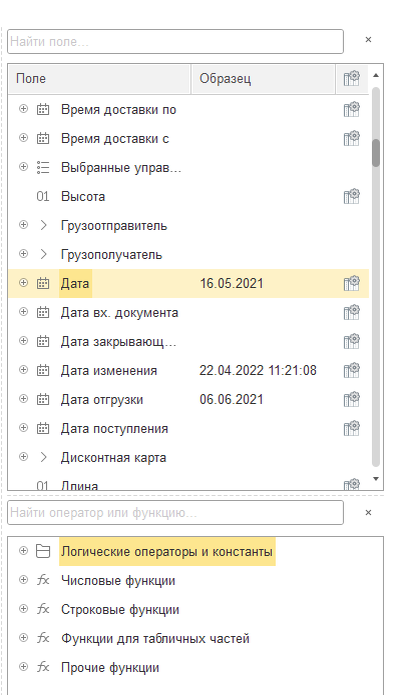
Task: Click calendar icon beside Дата поступления
Action: 43,428
